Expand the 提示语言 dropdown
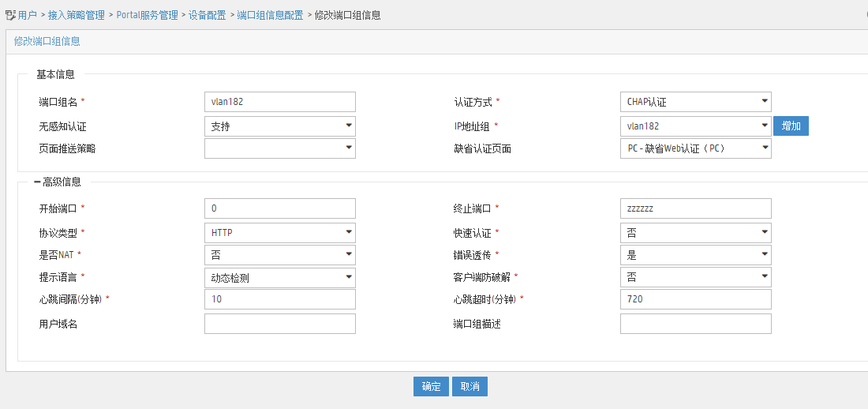This screenshot has height=409, width=868. click(279, 277)
